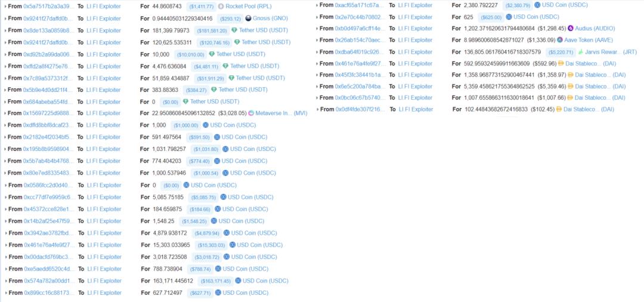Open Dai Stablecoin link in the $1,007.66 row
The image size is (644, 302).
coord(600,98)
